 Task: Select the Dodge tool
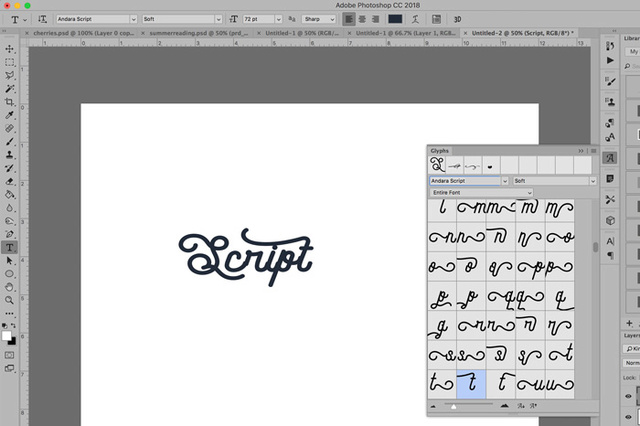tap(9, 221)
